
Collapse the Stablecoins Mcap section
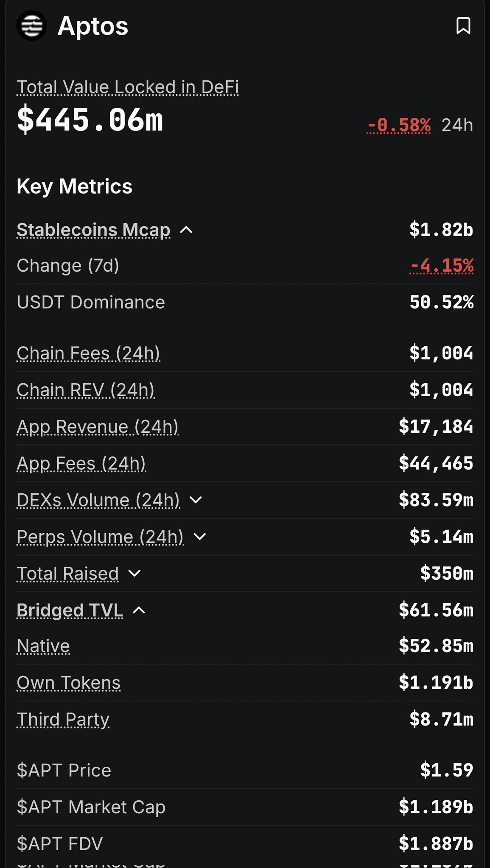click(186, 230)
